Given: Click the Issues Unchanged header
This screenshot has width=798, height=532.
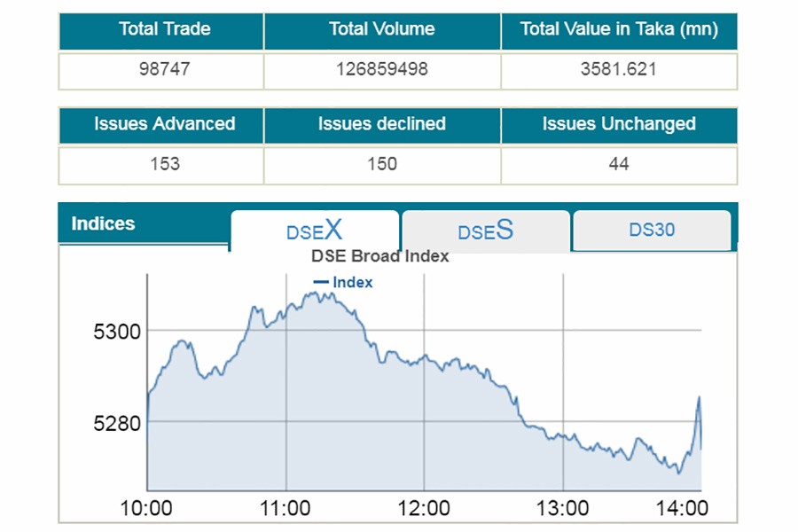Looking at the screenshot, I should [619, 124].
